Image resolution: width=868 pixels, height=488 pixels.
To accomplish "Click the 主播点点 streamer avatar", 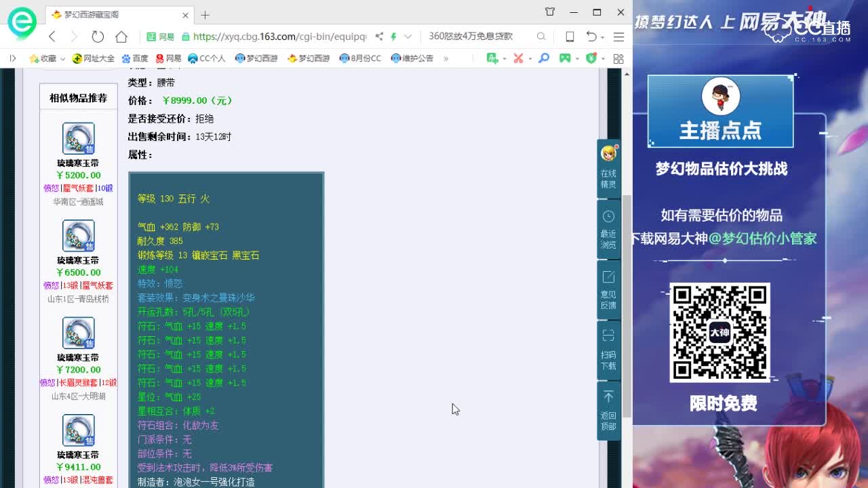I will (x=720, y=96).
